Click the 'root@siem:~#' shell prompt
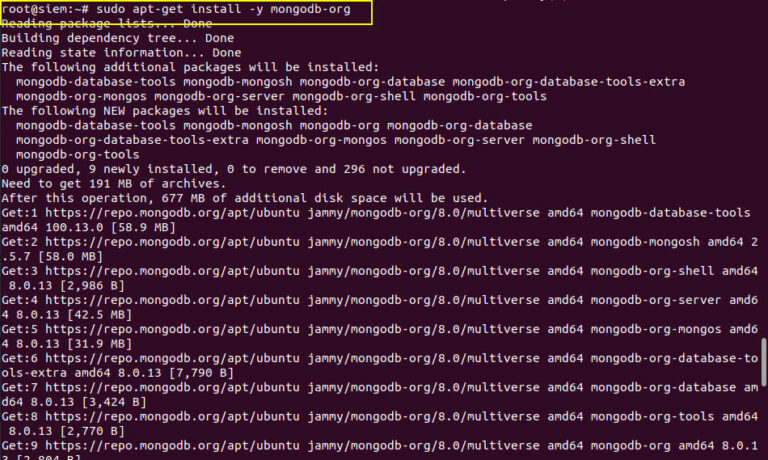Screen dimensions: 768x460 click(x=45, y=9)
